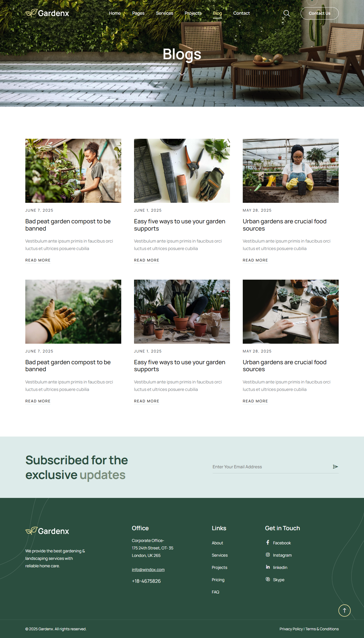The height and width of the screenshot is (638, 364).
Task: Open the LinkedIn icon in footer
Action: pyautogui.click(x=268, y=567)
